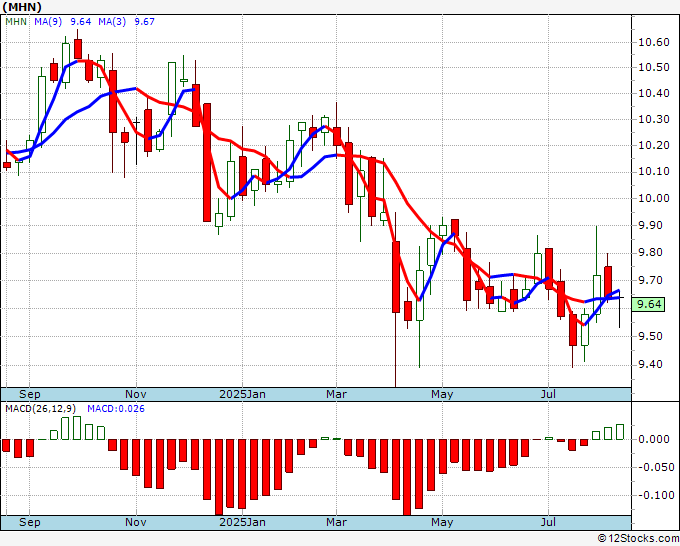
Task: Select the 9.40 price axis label
Action: tap(651, 365)
